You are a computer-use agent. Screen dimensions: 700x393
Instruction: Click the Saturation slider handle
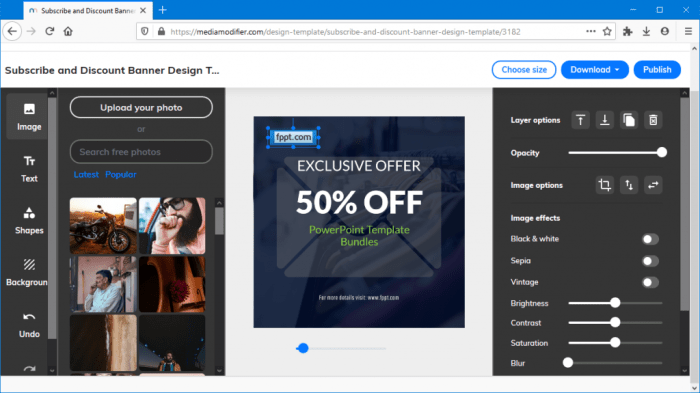tap(615, 343)
